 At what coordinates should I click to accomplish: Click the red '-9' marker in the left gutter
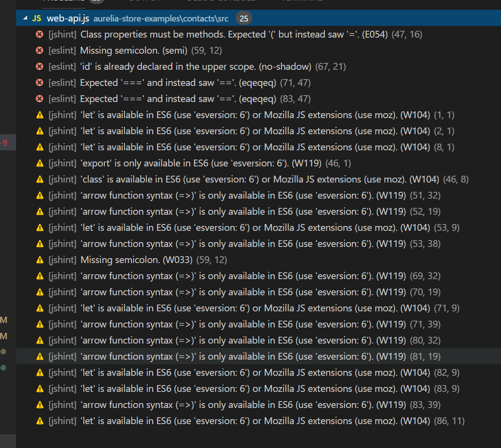6,143
